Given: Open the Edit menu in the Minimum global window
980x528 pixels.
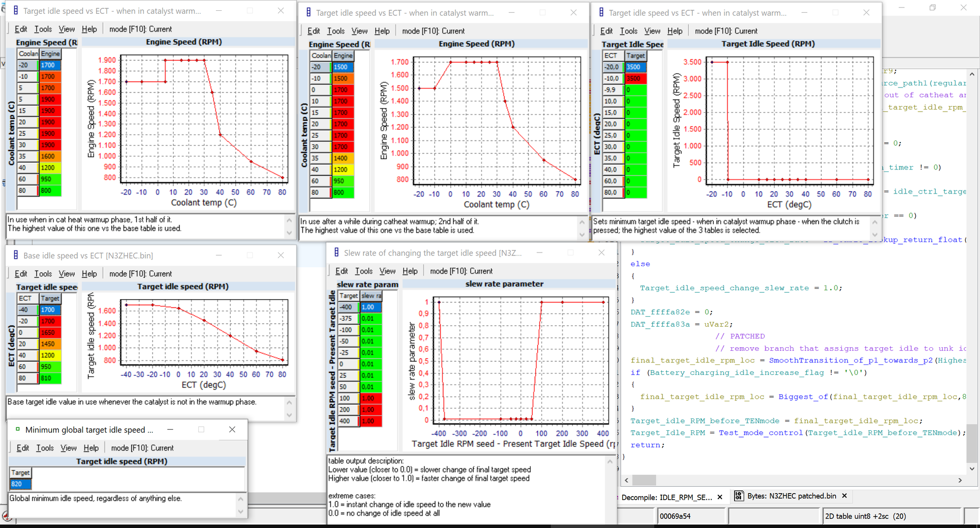Looking at the screenshot, I should point(23,448).
